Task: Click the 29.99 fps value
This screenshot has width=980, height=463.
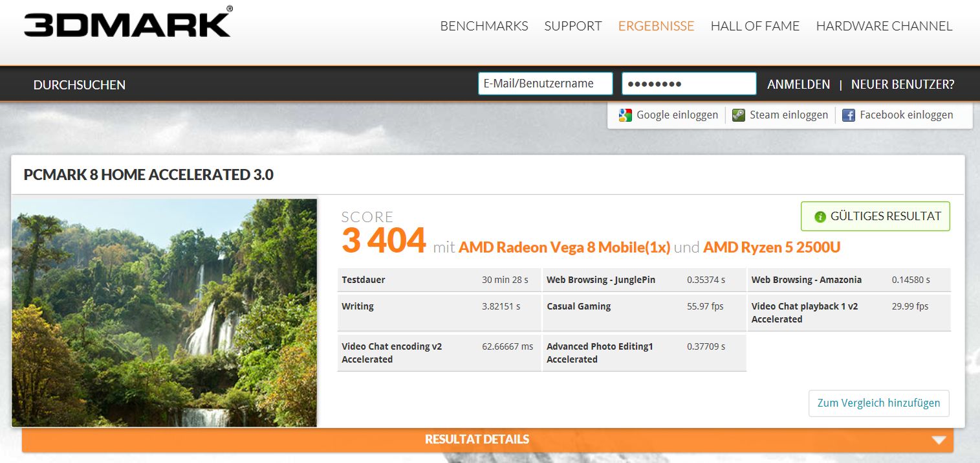Action: 910,306
